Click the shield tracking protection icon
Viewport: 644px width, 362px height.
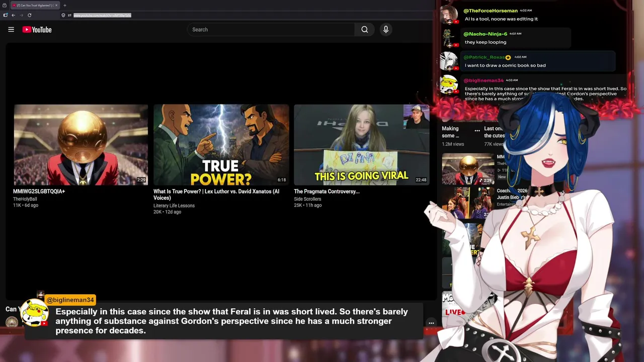click(x=63, y=15)
